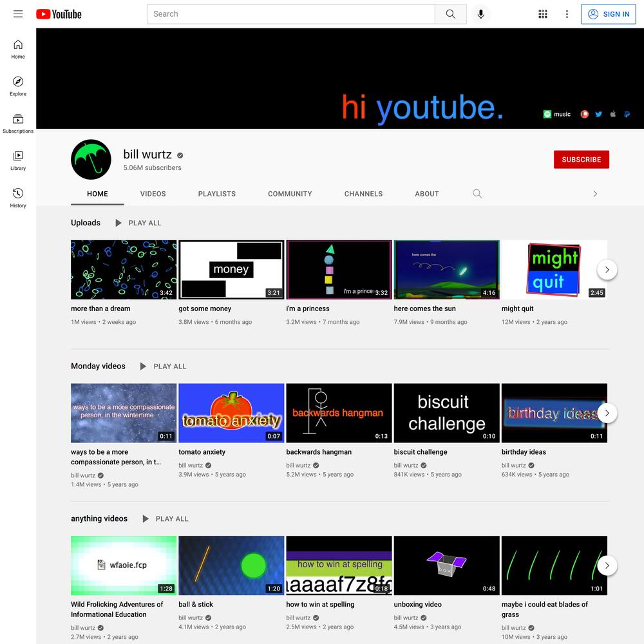Image resolution: width=644 pixels, height=644 pixels.
Task: Open the anything videos section heading
Action: (99, 518)
